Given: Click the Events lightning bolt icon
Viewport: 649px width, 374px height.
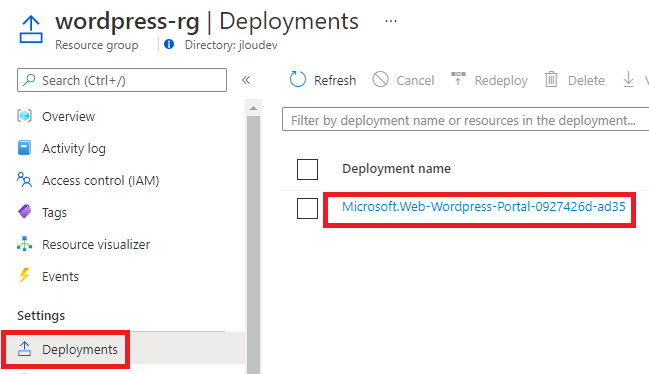Looking at the screenshot, I should pos(24,276).
